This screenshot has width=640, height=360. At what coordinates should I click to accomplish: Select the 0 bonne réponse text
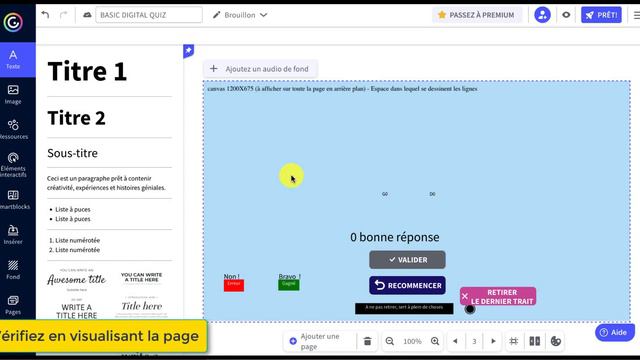click(x=395, y=237)
